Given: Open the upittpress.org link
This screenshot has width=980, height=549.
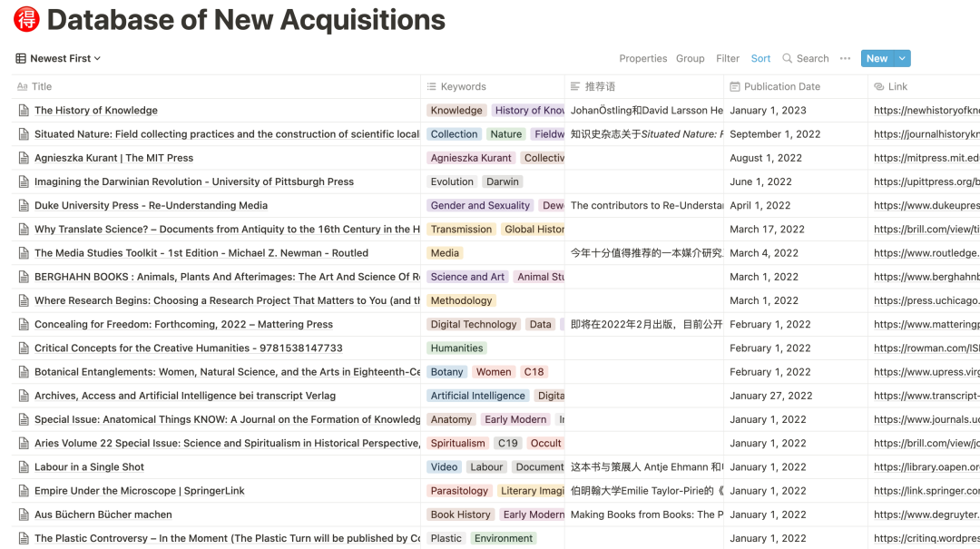Looking at the screenshot, I should [x=926, y=181].
